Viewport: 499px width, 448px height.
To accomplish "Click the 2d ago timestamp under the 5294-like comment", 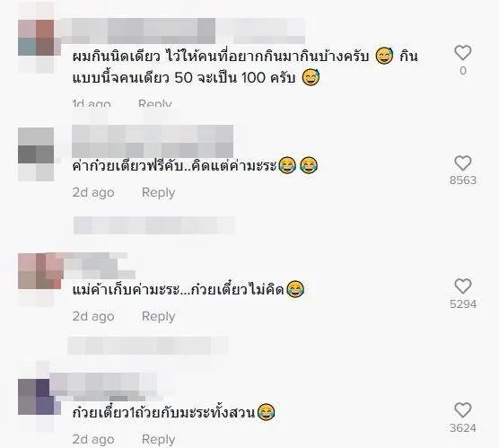I will pos(93,316).
